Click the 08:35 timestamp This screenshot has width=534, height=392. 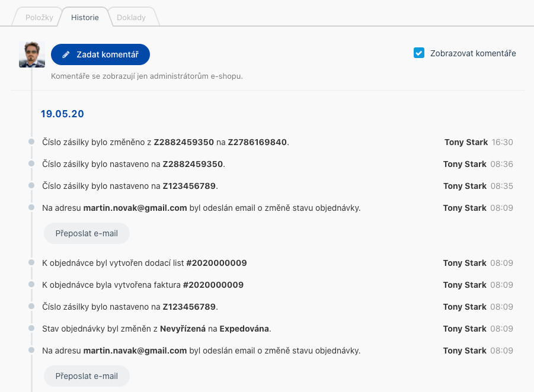(501, 186)
